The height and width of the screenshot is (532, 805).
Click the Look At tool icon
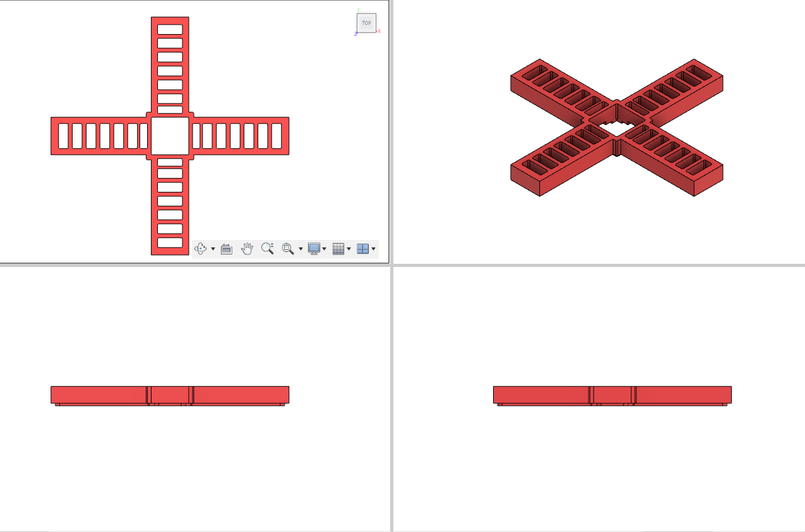click(227, 249)
